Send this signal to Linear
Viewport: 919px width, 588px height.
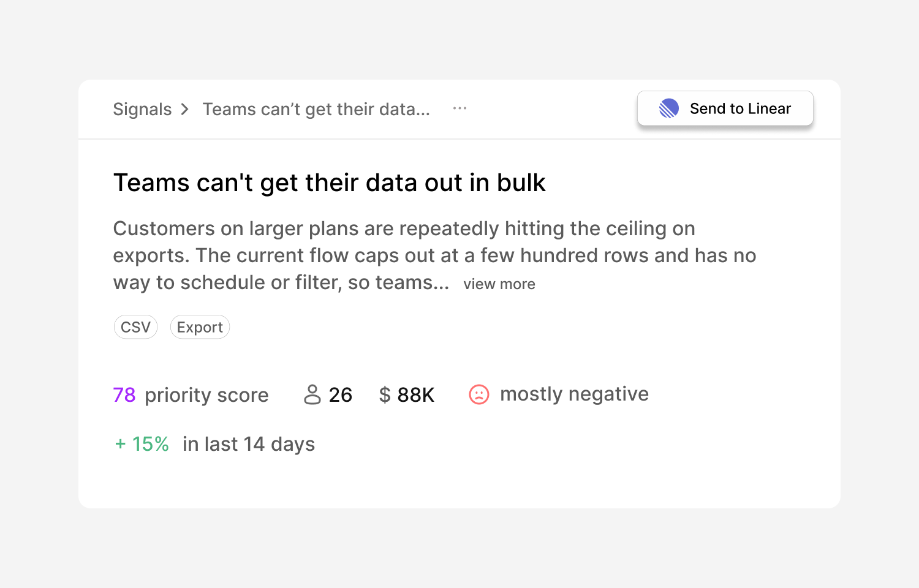click(x=725, y=108)
